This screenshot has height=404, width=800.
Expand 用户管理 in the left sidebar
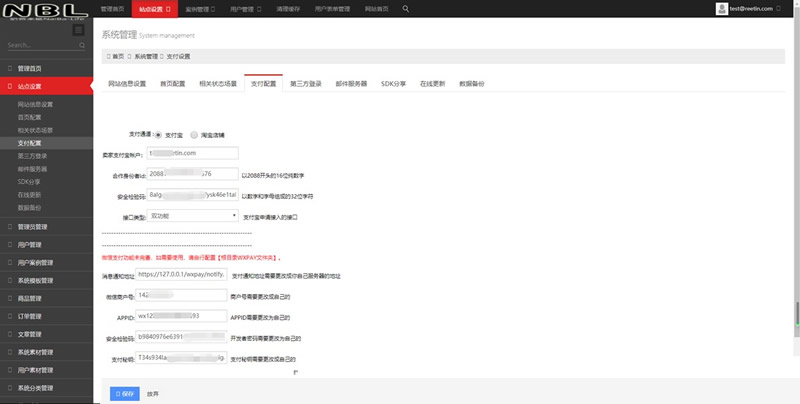[x=46, y=245]
